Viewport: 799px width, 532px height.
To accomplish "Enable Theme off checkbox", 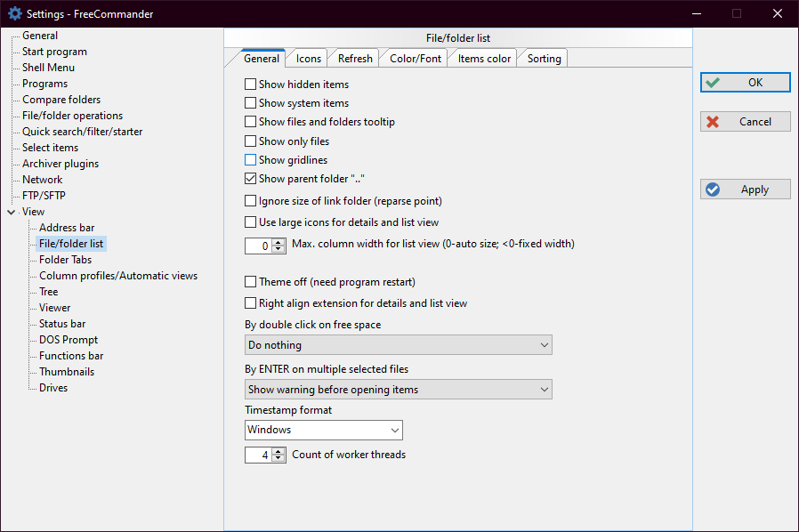I will click(x=250, y=282).
